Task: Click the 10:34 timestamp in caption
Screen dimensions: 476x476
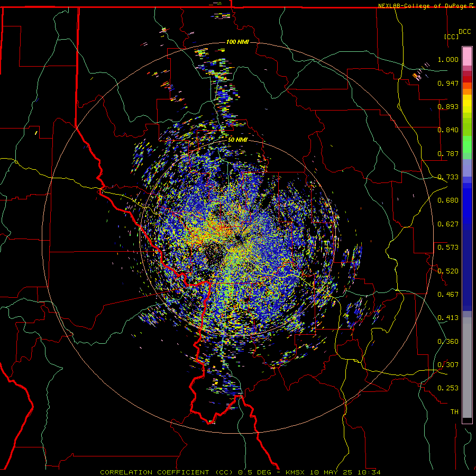Action: pos(368,472)
